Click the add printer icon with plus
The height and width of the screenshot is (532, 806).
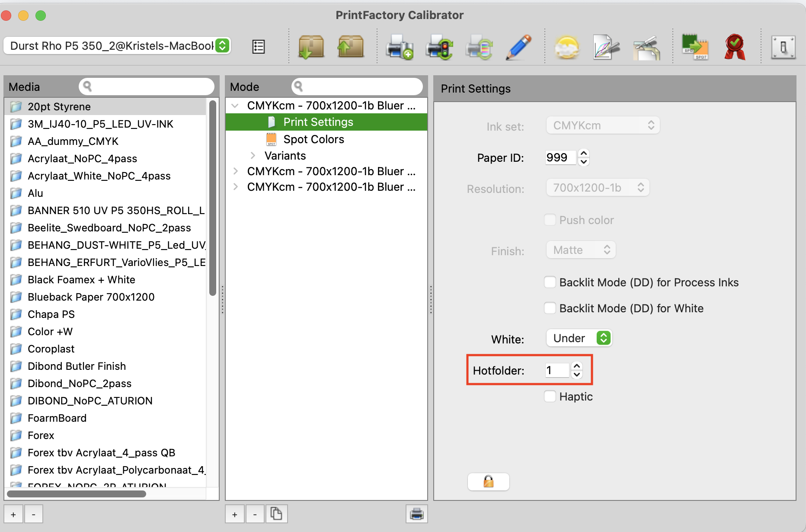point(400,47)
